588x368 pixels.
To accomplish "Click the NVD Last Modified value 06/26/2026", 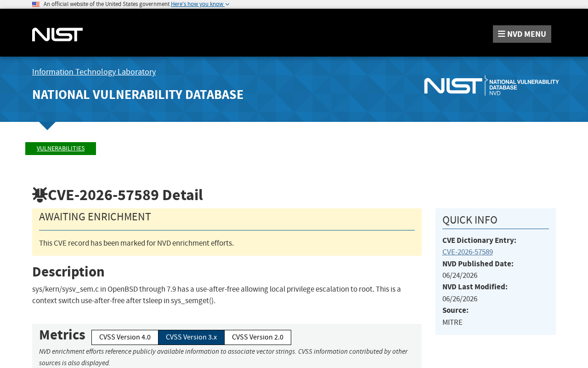I will pos(460,299).
